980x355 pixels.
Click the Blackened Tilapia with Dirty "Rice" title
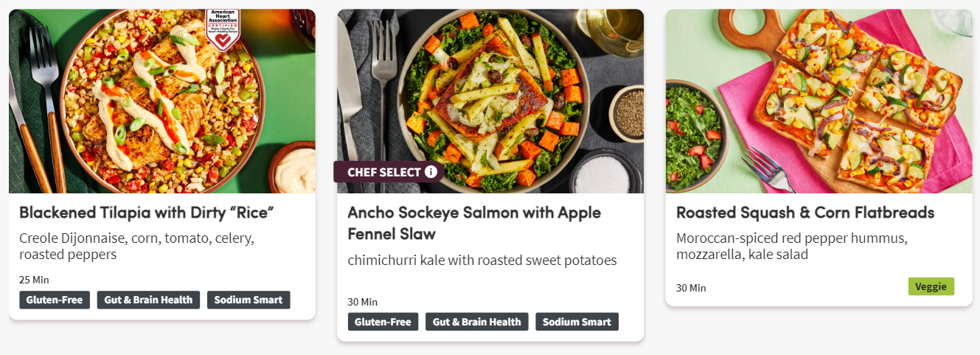pos(147,213)
